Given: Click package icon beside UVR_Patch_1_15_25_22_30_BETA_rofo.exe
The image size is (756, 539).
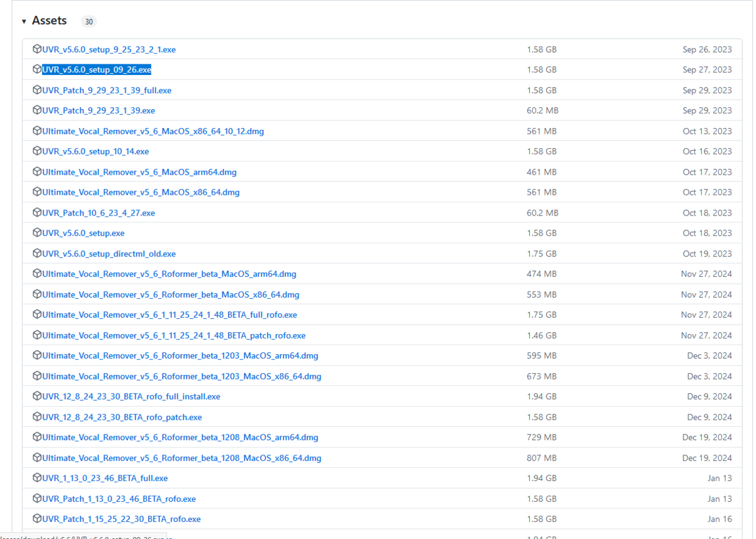Looking at the screenshot, I should tap(37, 519).
